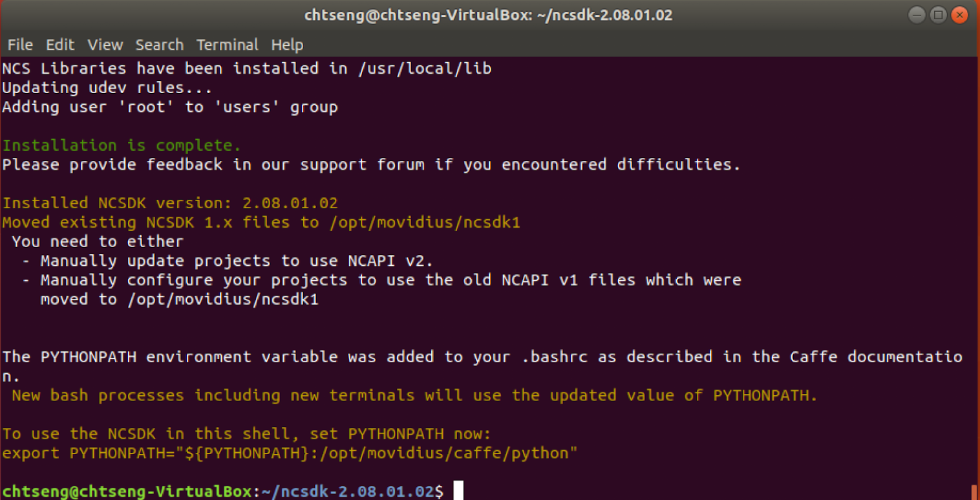The height and width of the screenshot is (500, 980).
Task: Click the 'Manually update projects to use NCAPI v2' line
Action: [237, 261]
